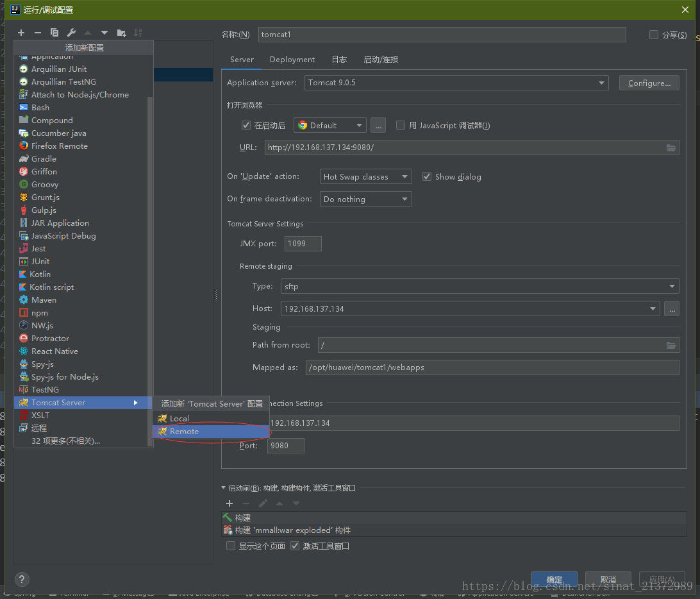Browse Path from root folder icon
This screenshot has width=700, height=599.
click(x=671, y=345)
